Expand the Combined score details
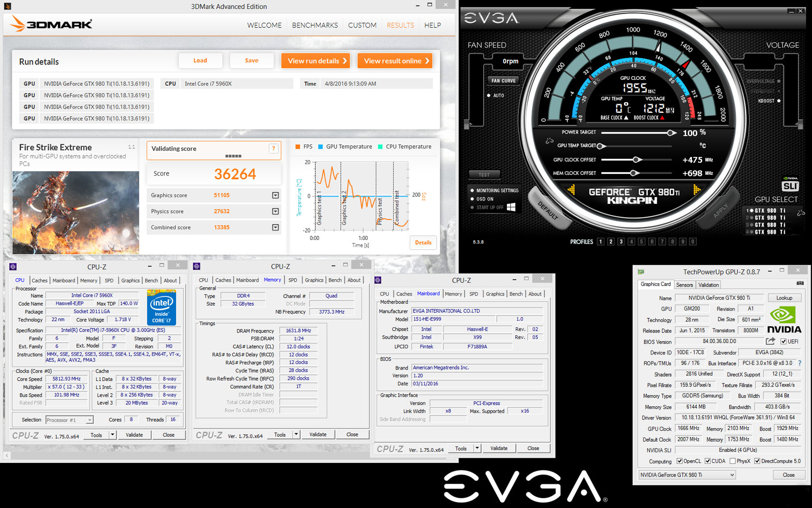Viewport: 812px width, 508px height. 275,227
